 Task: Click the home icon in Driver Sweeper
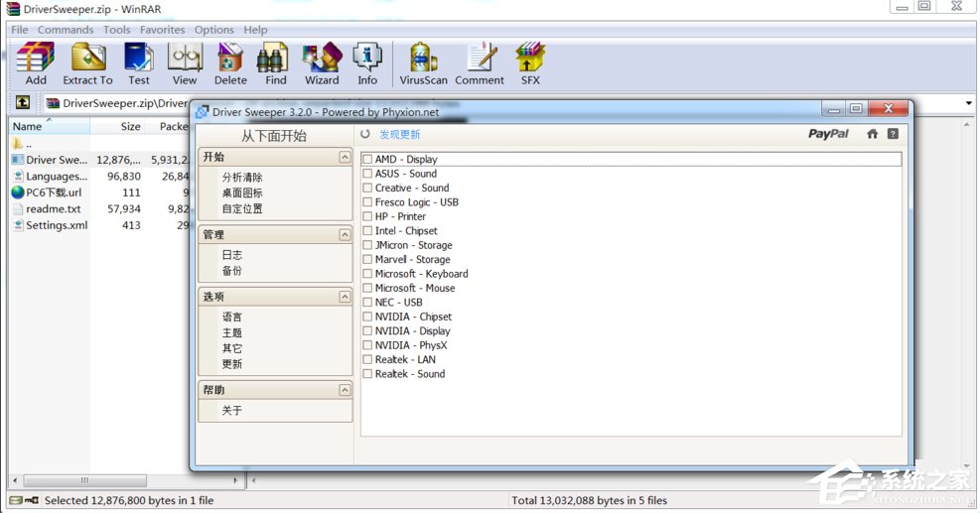tap(872, 134)
